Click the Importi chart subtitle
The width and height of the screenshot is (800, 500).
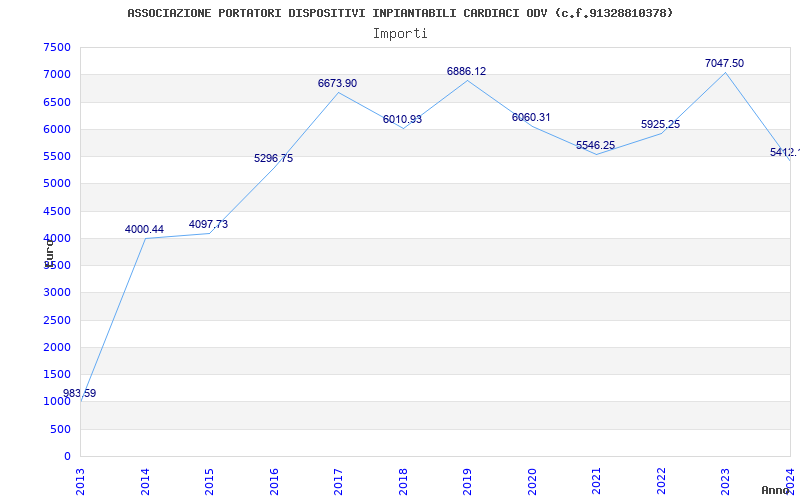point(400,34)
